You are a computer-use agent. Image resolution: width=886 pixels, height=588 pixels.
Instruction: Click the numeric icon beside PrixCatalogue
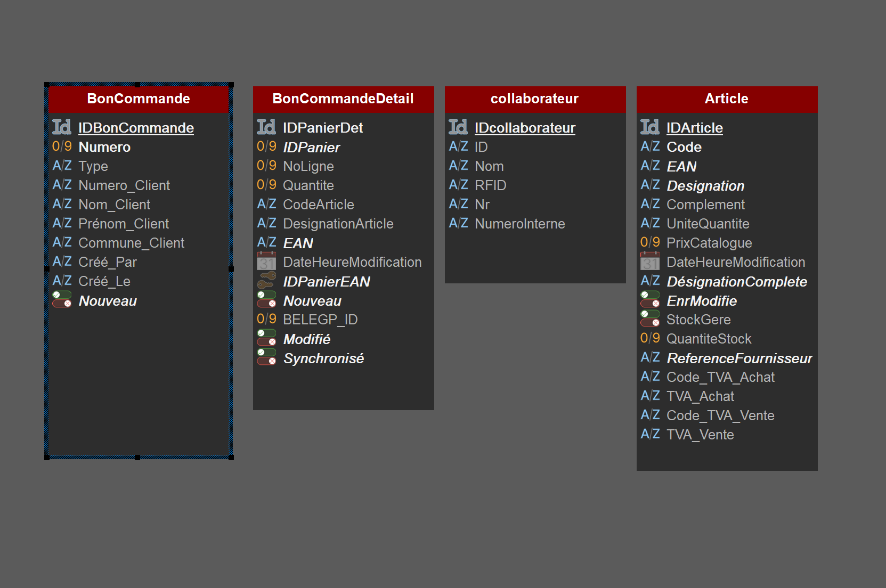[x=650, y=242]
